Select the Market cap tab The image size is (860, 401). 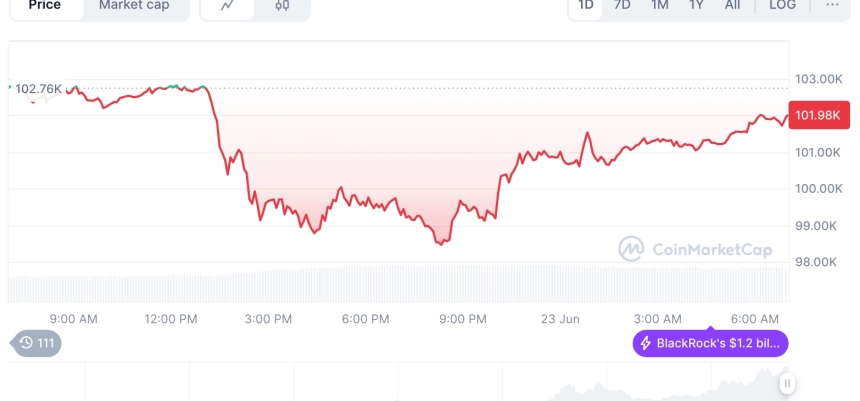(134, 5)
